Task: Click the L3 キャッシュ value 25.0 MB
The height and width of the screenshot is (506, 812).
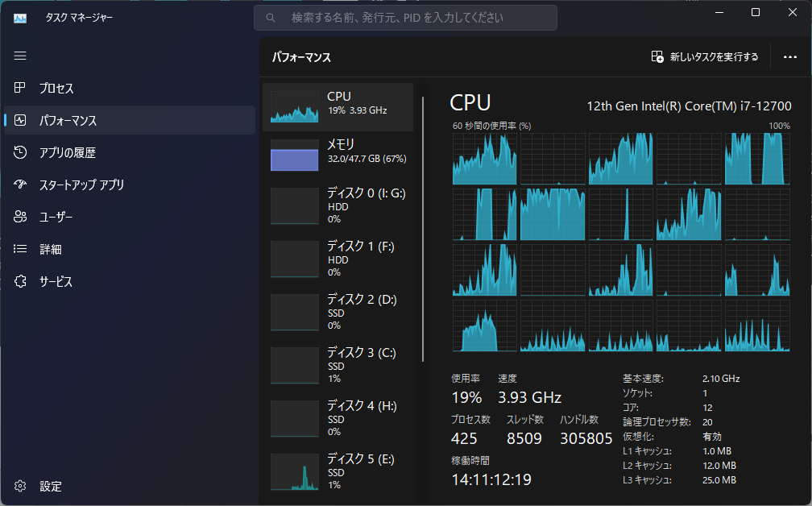Action: 719,480
